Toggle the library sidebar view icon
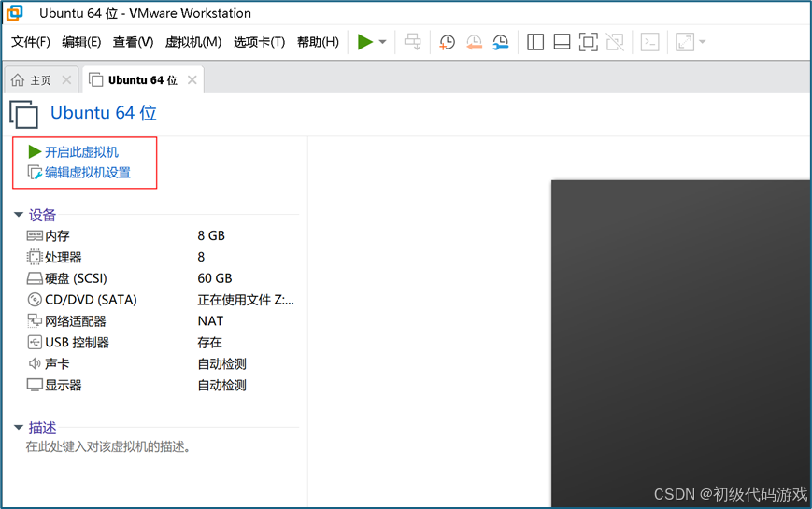This screenshot has height=509, width=812. click(535, 42)
